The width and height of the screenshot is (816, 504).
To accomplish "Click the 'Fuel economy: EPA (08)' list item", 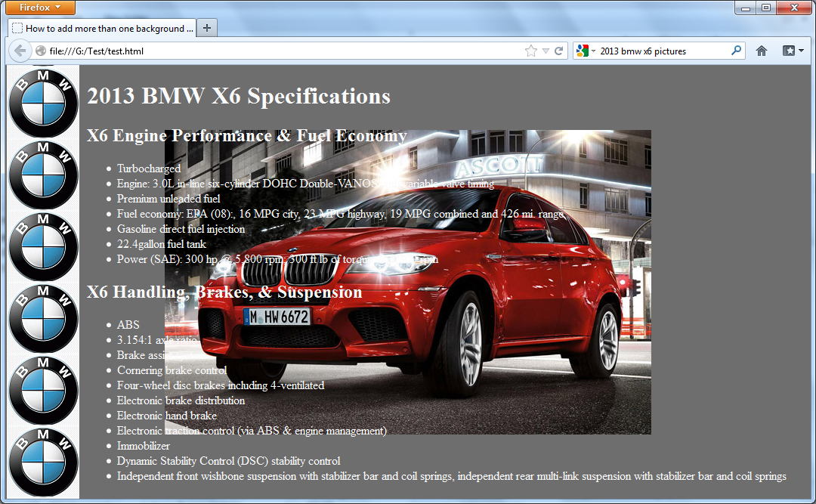I will [x=340, y=214].
